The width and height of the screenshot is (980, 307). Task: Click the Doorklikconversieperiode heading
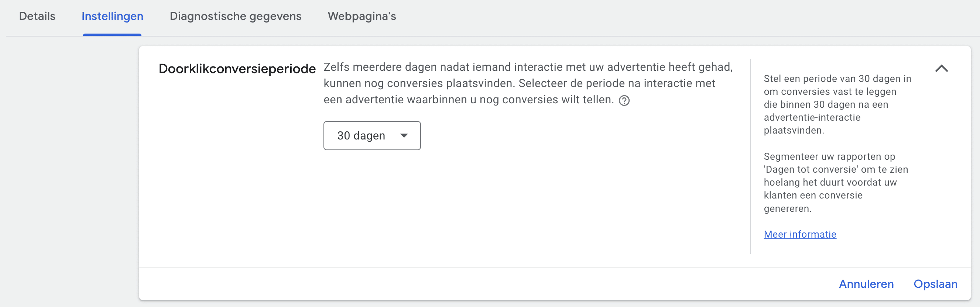(237, 69)
